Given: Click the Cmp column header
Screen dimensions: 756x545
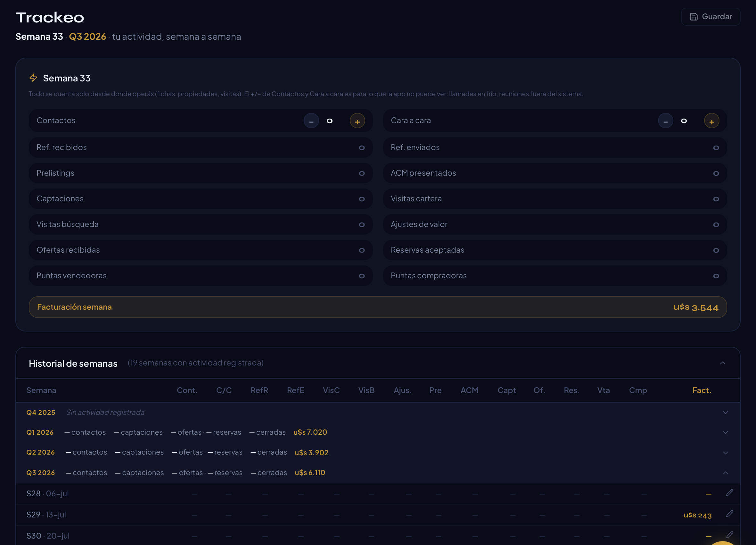Looking at the screenshot, I should 638,390.
